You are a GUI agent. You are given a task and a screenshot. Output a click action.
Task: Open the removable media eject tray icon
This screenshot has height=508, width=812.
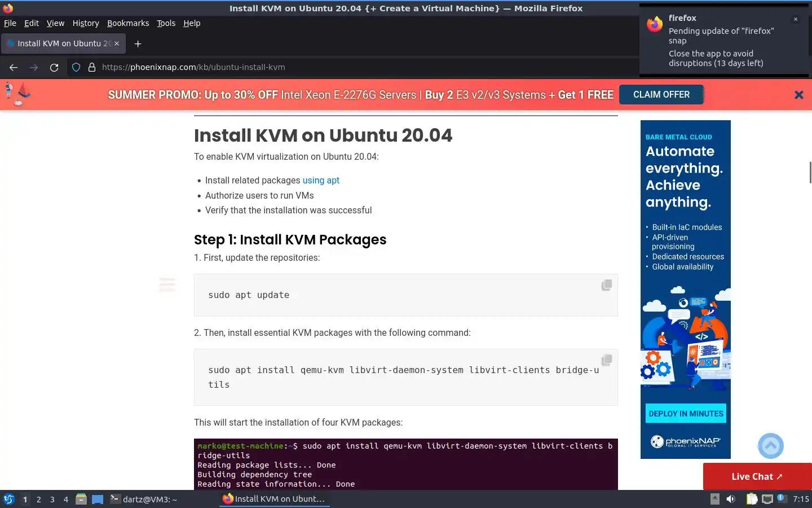pos(714,499)
